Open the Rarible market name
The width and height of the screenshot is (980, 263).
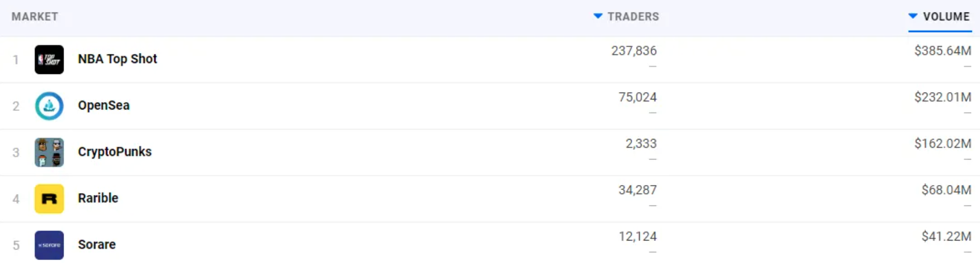tap(98, 198)
